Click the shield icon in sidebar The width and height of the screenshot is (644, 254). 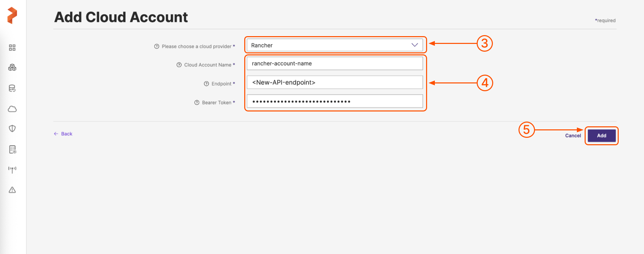[x=12, y=128]
